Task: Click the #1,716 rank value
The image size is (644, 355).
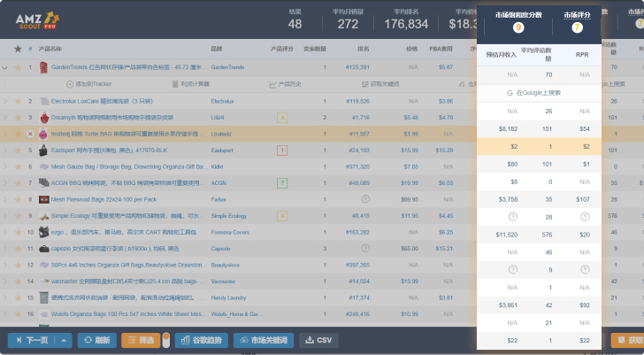Action: click(361, 118)
